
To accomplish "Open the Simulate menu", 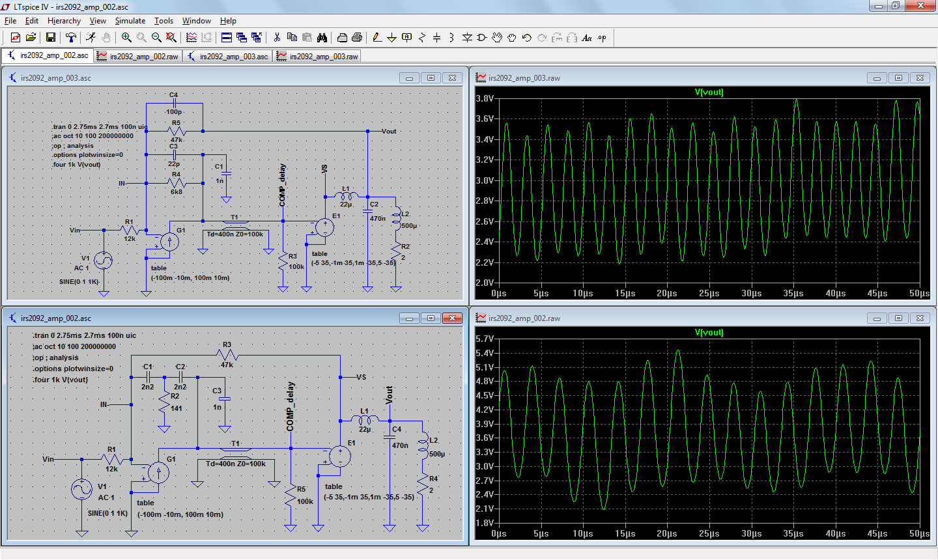I will click(x=130, y=21).
